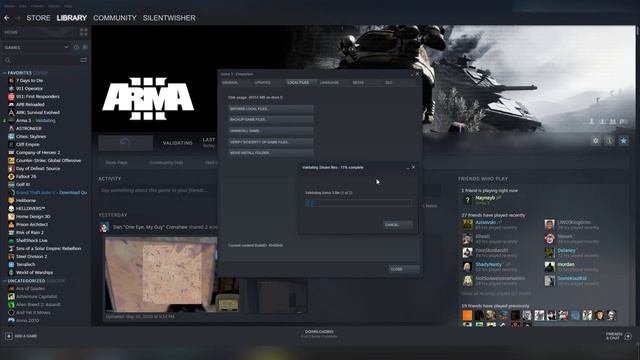Cancel the file validation
Image resolution: width=640 pixels, height=360 pixels.
[398, 225]
